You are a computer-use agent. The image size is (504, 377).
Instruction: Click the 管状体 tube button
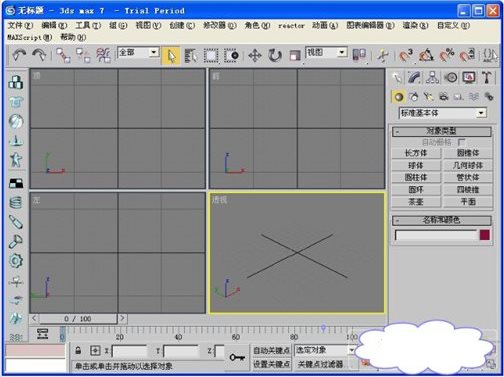(x=468, y=177)
